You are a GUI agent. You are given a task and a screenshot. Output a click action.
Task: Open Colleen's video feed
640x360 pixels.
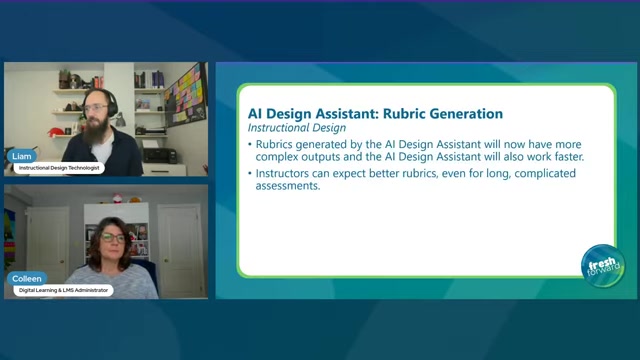(x=106, y=242)
